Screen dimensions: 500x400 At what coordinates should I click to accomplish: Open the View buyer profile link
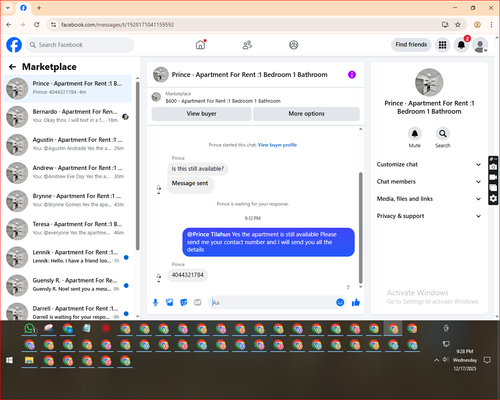[x=277, y=145]
